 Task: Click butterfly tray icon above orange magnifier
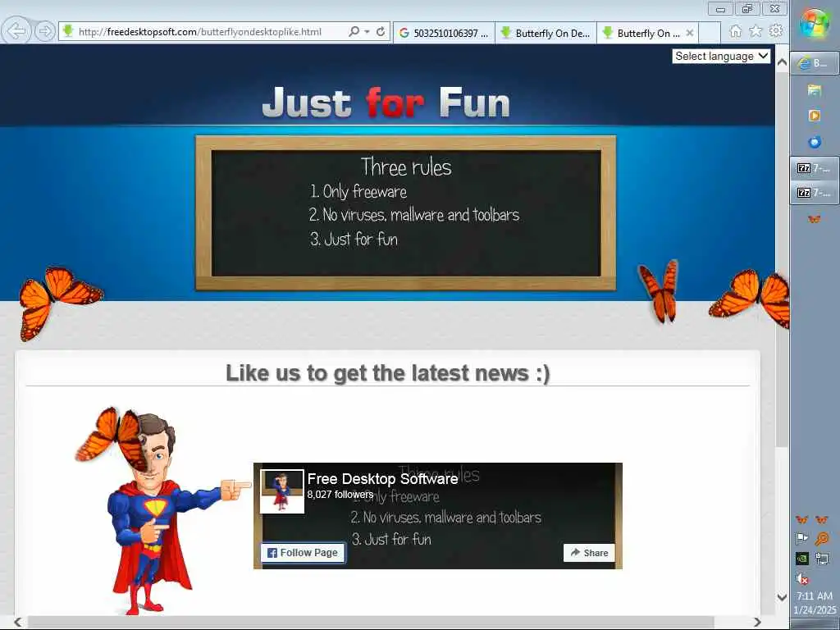(822, 519)
